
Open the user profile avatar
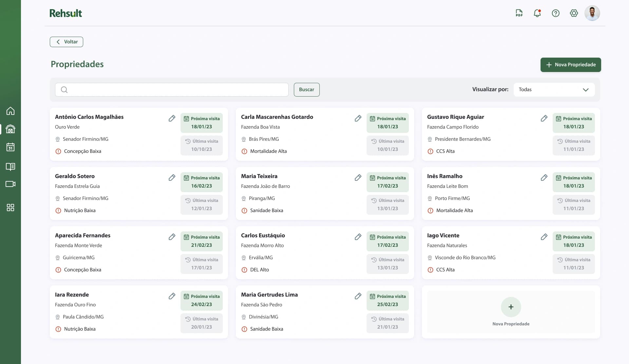(x=592, y=13)
